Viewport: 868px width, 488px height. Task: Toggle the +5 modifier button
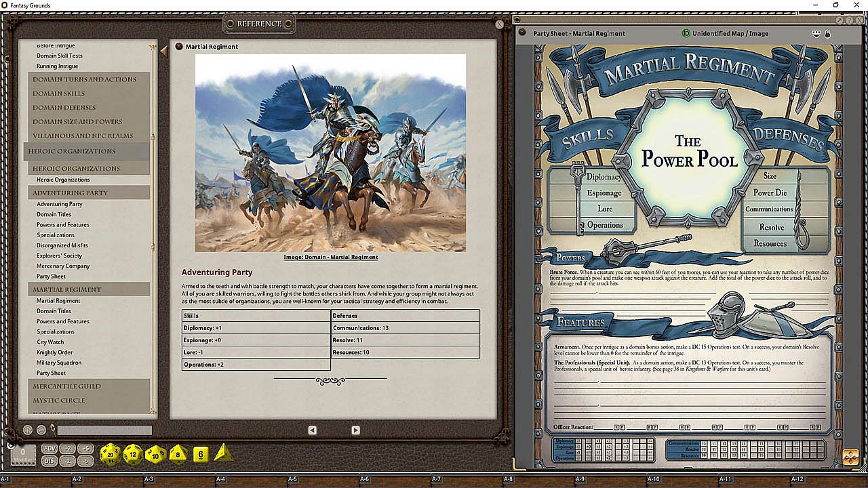click(85, 449)
